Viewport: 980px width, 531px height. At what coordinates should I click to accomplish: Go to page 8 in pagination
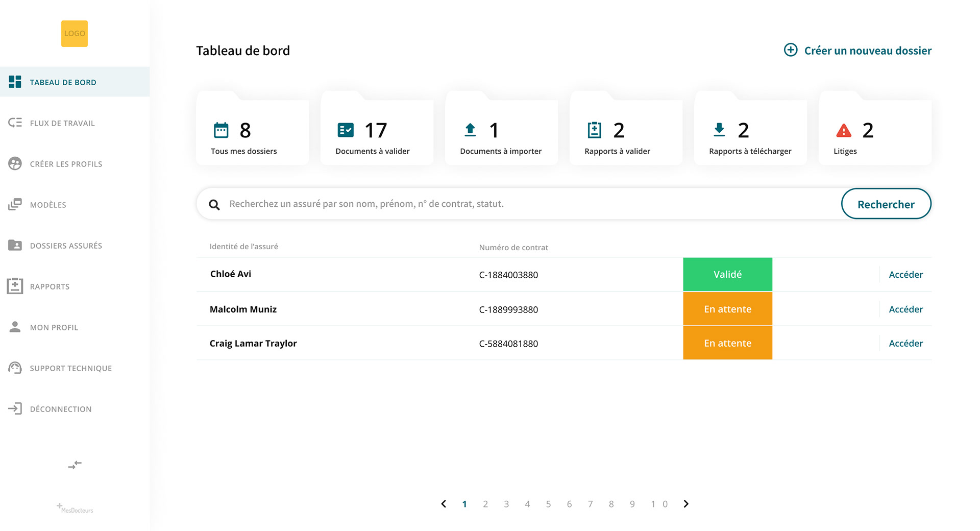611,504
